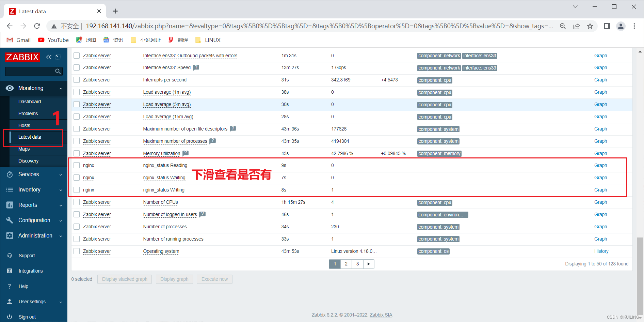Click the Integrations Z icon
Screen dimensions: 644x322
point(10,271)
